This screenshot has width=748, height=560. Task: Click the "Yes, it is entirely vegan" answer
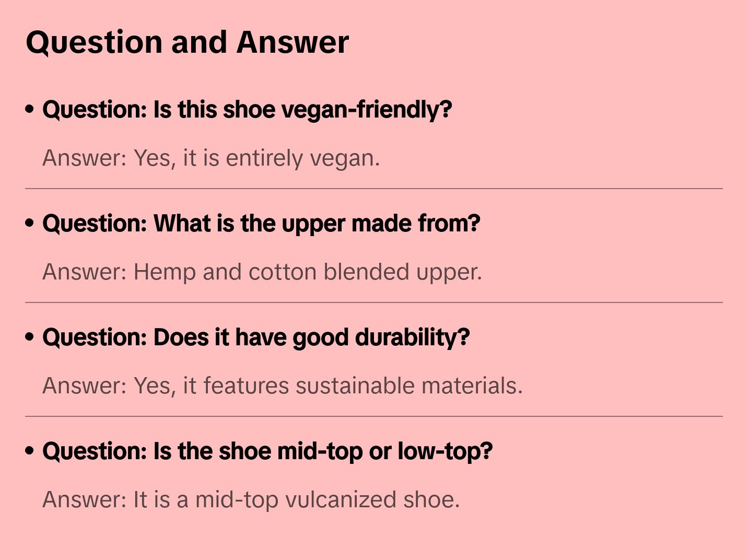(211, 158)
